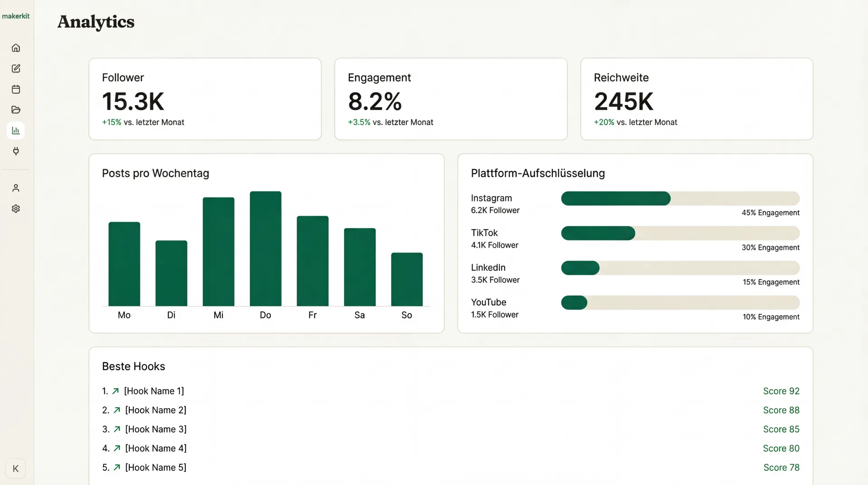Screen dimensions: 868x485
Task: Open the settings gear icon
Action: tap(16, 209)
